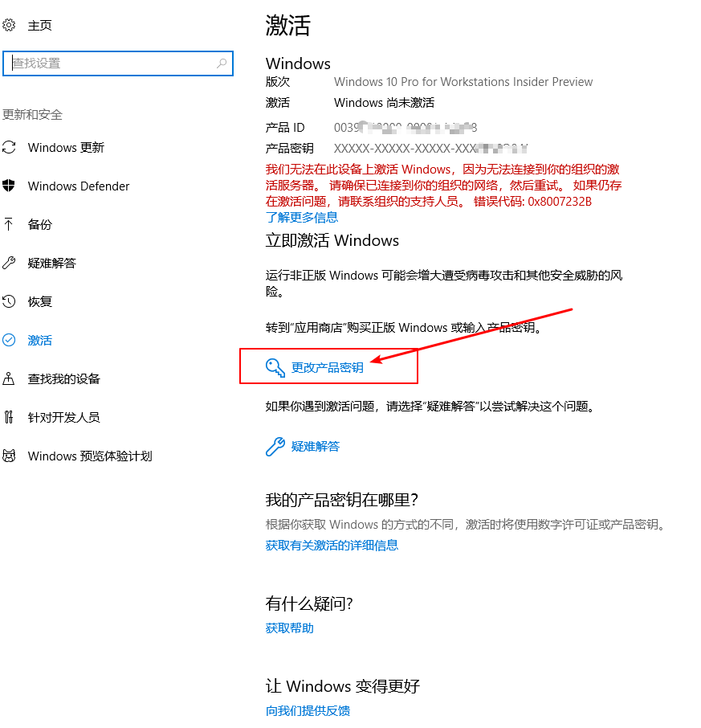Click the 产品 ID label
This screenshot has height=728, width=701.
[285, 127]
